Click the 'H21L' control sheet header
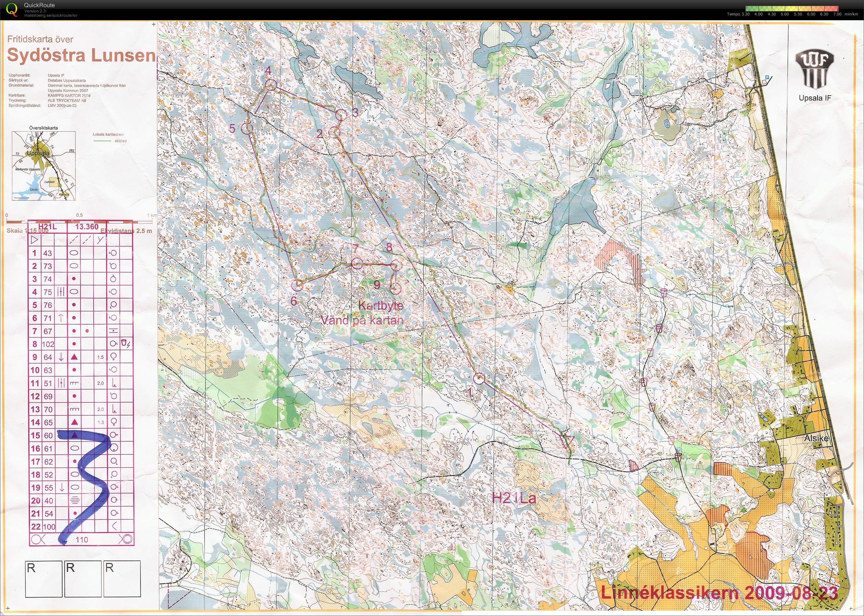This screenshot has height=616, width=864. (47, 227)
